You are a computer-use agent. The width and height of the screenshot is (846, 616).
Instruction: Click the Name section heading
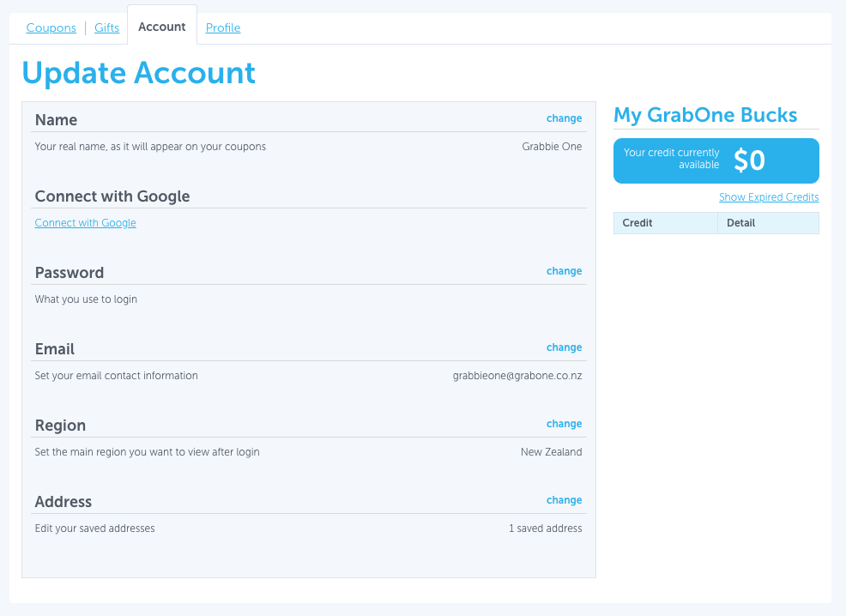click(x=56, y=120)
